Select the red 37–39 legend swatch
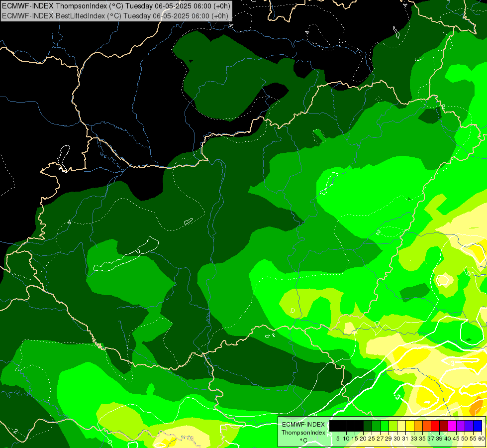487x448 pixels. pos(435,426)
